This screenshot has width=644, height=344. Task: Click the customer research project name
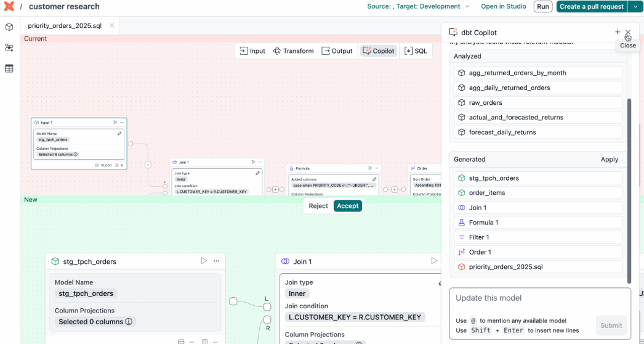tap(64, 7)
